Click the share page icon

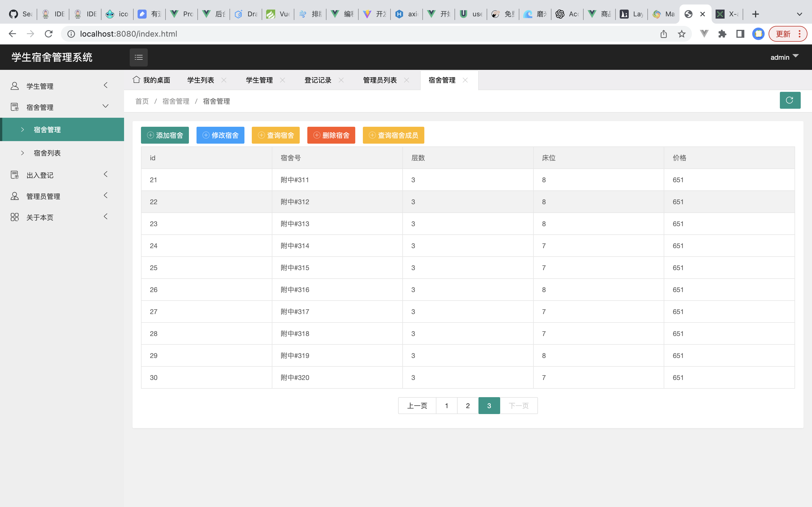coord(663,34)
